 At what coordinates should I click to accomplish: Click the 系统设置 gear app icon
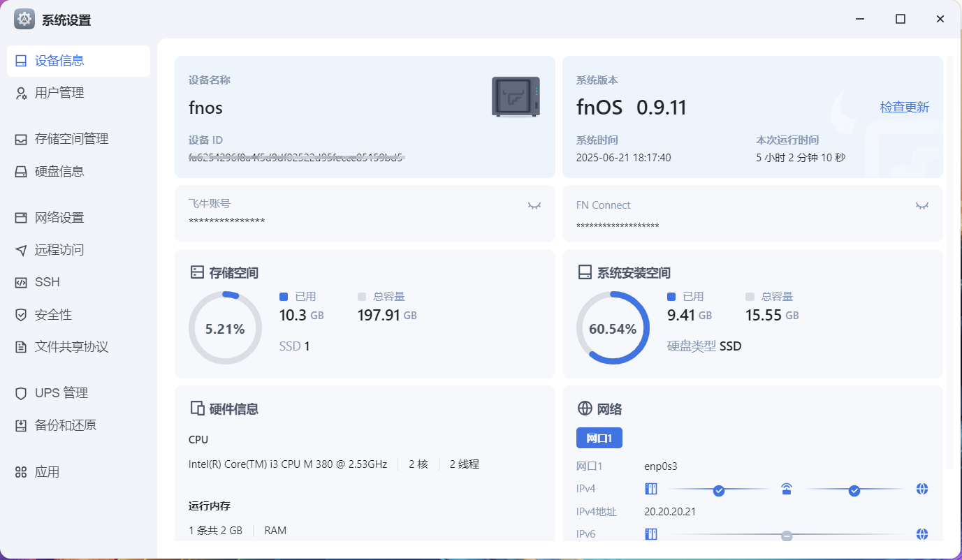click(x=24, y=20)
